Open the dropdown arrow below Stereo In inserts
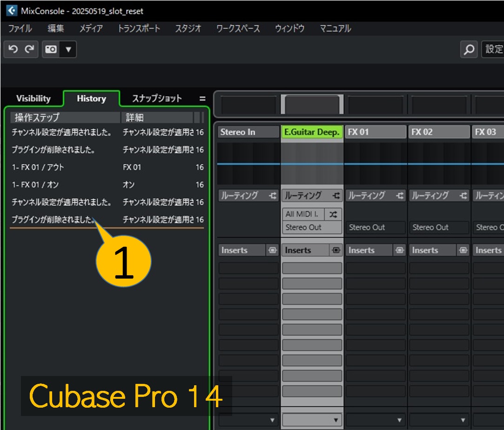This screenshot has height=430, width=504. (x=272, y=420)
